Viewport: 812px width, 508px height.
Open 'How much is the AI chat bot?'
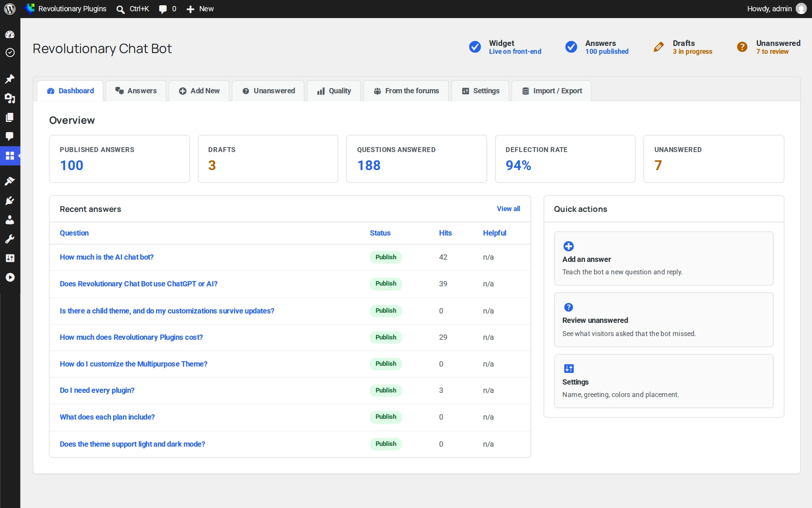click(x=106, y=257)
